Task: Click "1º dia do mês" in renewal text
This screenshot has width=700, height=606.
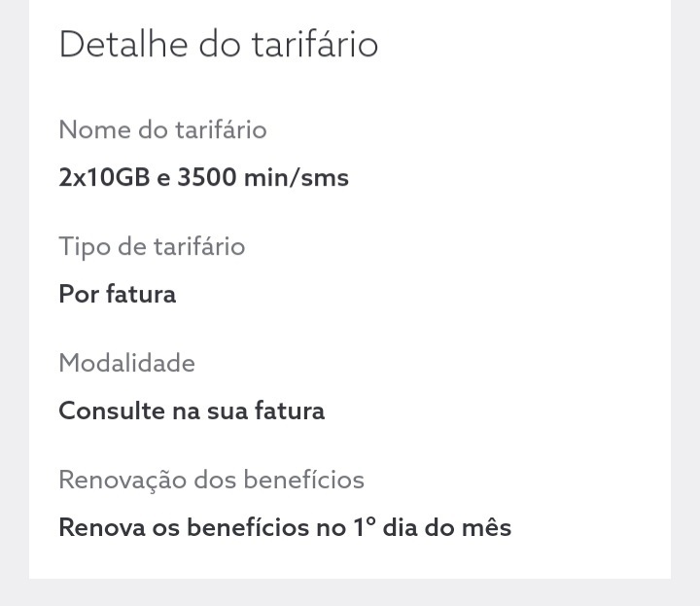Action: (x=432, y=527)
